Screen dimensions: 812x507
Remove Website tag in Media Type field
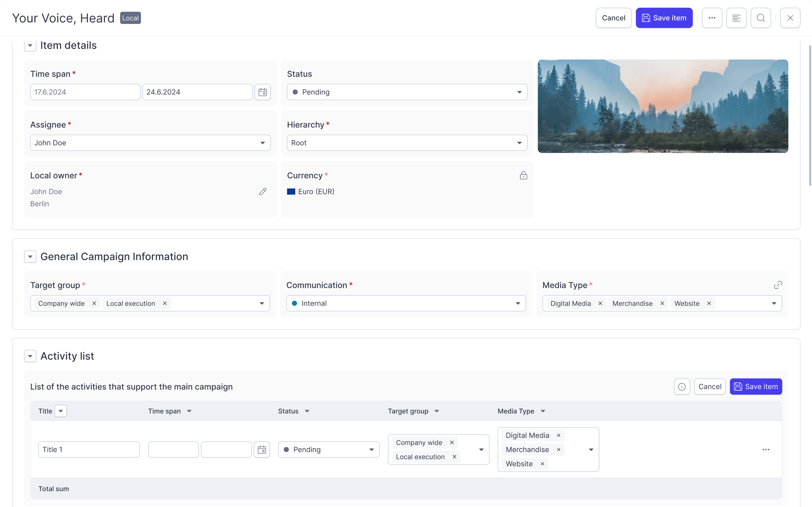[x=709, y=303]
